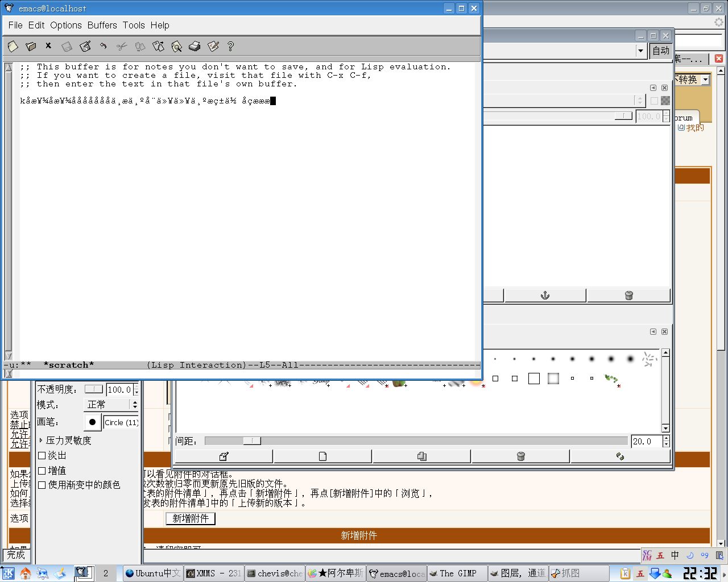
Task: Open the 模式 正常 mode dropdown
Action: tap(111, 405)
